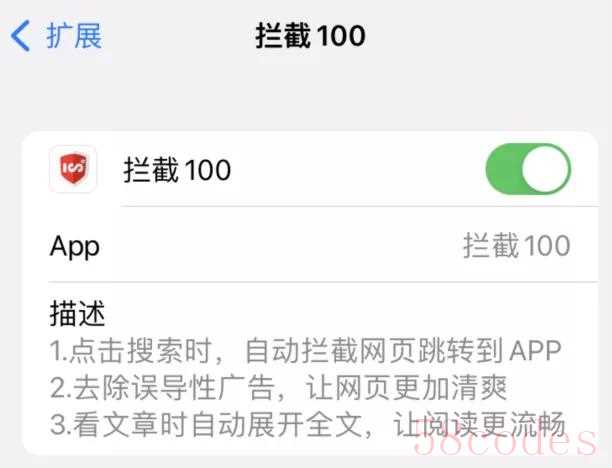Click the 58codes pink watermark
Viewport: 612px width, 468px height.
point(505,441)
